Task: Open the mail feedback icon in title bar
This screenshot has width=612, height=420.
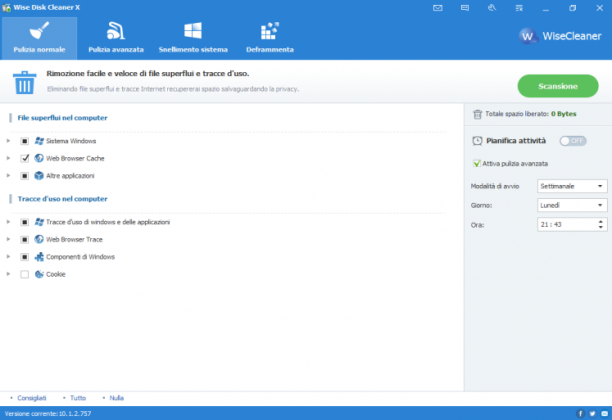Action: (x=438, y=8)
